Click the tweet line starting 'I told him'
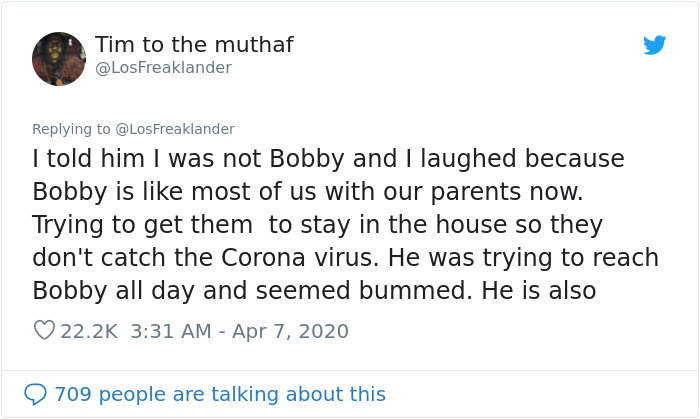700x419 pixels. pos(328,159)
